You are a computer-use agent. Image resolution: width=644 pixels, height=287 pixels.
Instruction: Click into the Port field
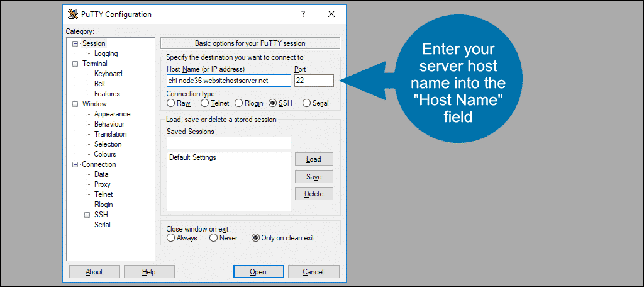[314, 81]
